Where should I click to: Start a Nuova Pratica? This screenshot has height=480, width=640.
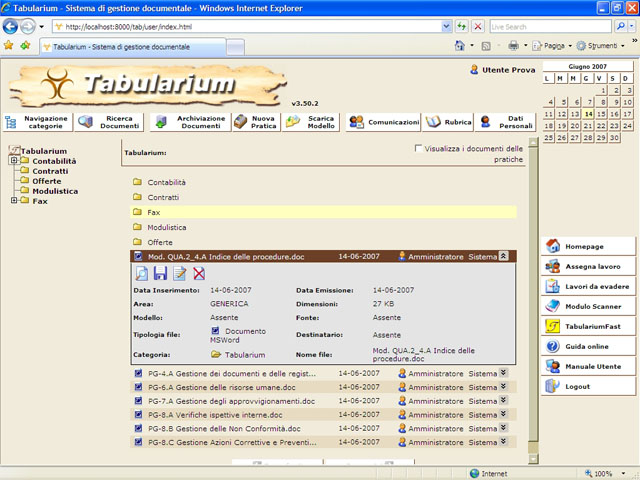[x=257, y=122]
